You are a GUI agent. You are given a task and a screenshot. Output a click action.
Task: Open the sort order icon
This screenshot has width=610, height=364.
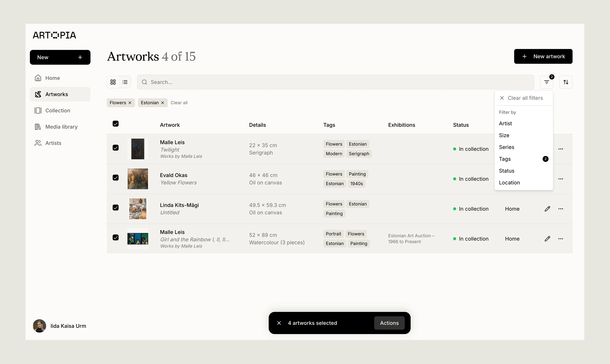(566, 82)
